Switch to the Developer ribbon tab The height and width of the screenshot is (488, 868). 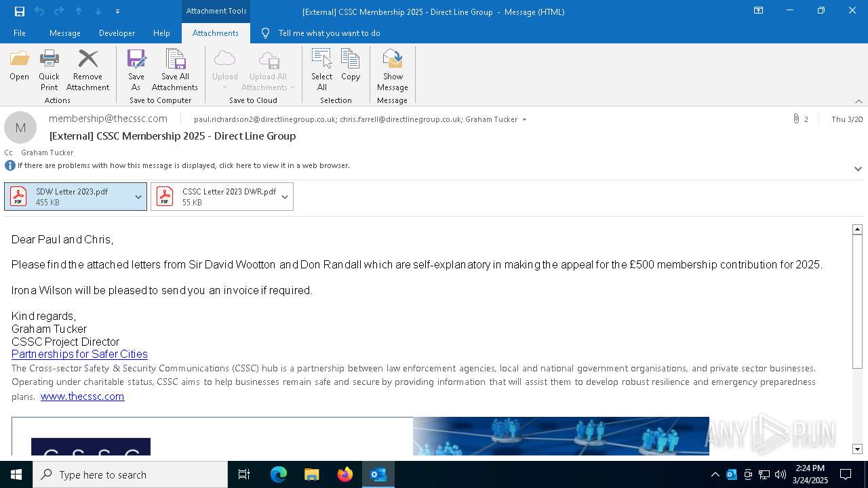click(x=117, y=33)
